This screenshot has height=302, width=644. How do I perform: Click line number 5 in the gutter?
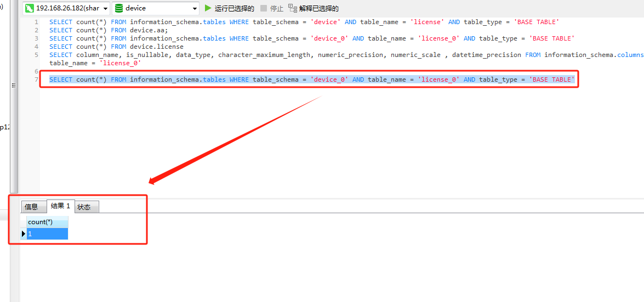[37, 55]
